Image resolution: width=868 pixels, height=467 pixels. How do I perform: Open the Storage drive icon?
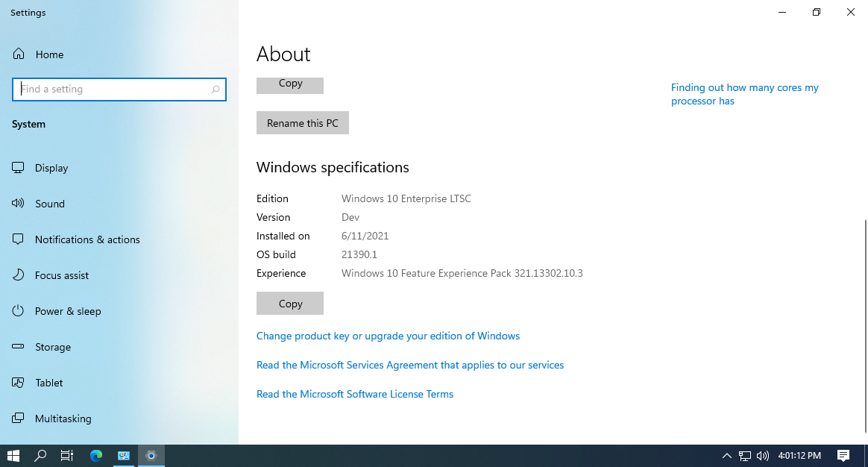tap(18, 346)
